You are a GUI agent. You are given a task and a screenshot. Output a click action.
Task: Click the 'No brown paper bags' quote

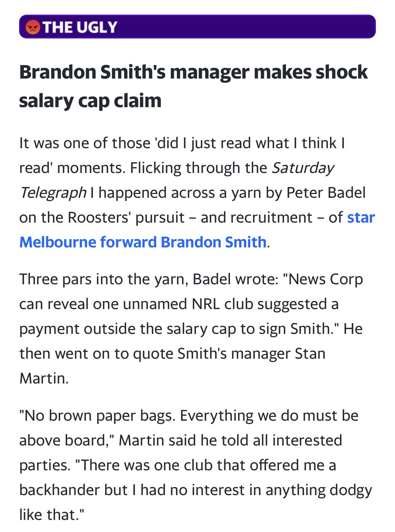click(189, 416)
